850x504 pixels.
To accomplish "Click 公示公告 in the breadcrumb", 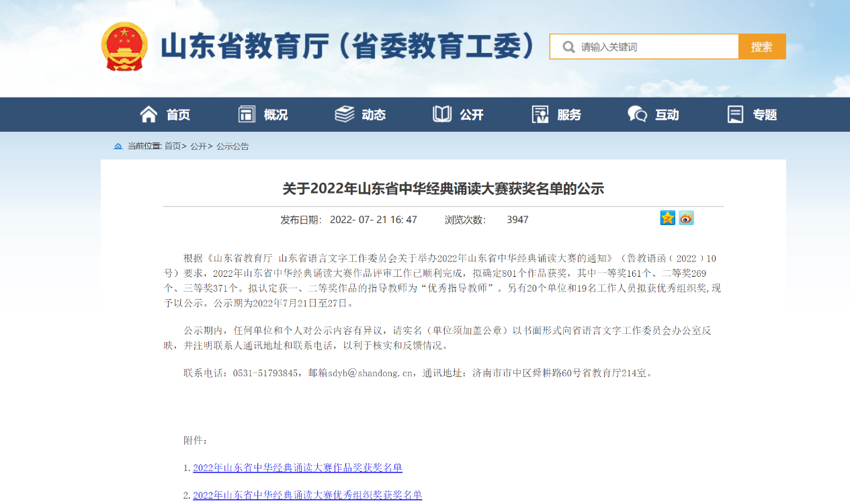I will (232, 146).
